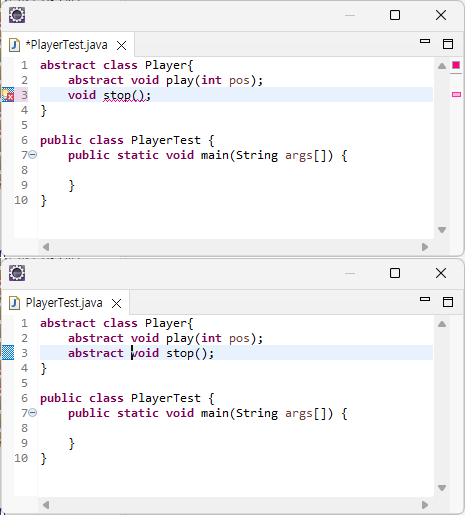This screenshot has width=465, height=517.
Task: Close the top Eclipse window
Action: (x=441, y=15)
